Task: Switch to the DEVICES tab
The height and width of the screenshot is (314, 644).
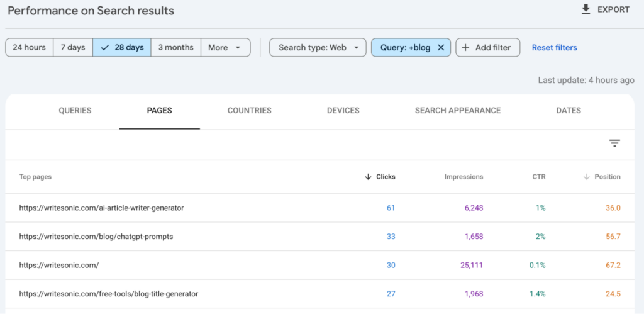Action: point(343,111)
